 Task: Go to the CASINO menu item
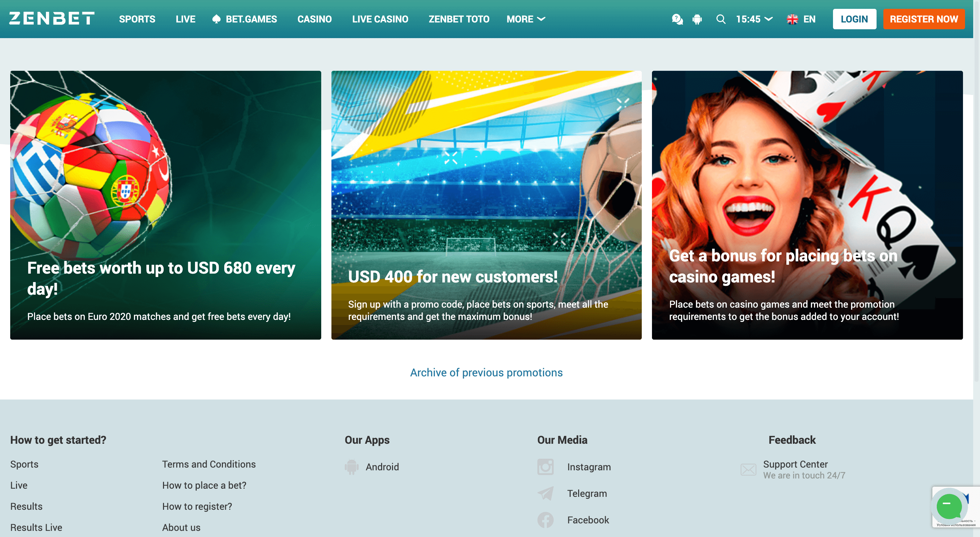pyautogui.click(x=314, y=19)
